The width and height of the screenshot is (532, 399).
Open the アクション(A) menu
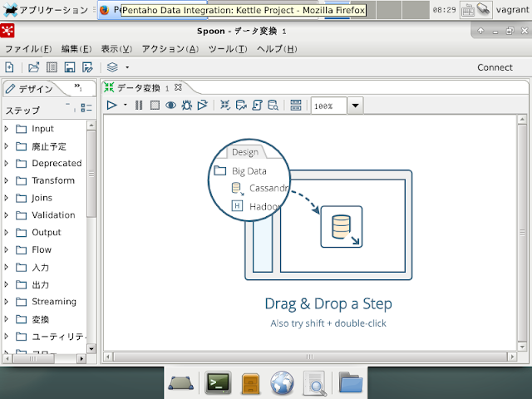point(170,49)
